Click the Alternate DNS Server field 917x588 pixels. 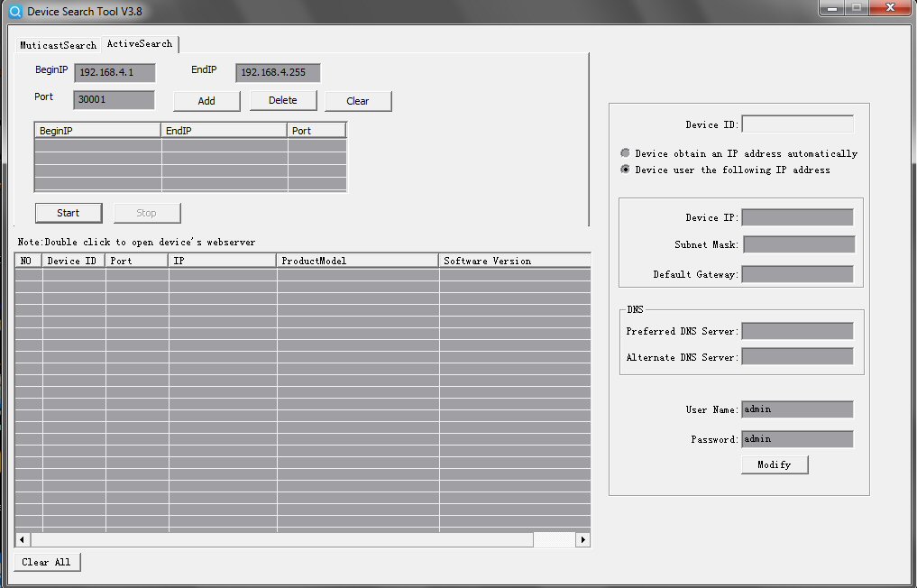pos(798,357)
